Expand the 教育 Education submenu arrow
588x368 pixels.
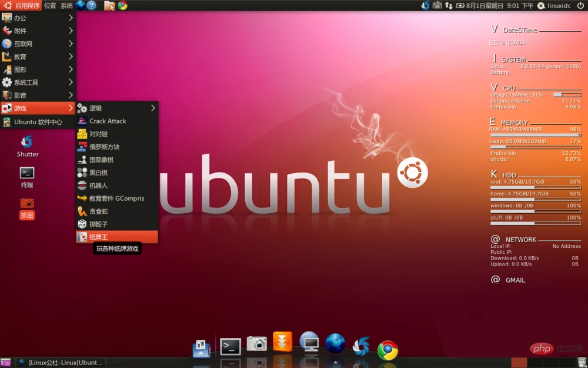(71, 57)
